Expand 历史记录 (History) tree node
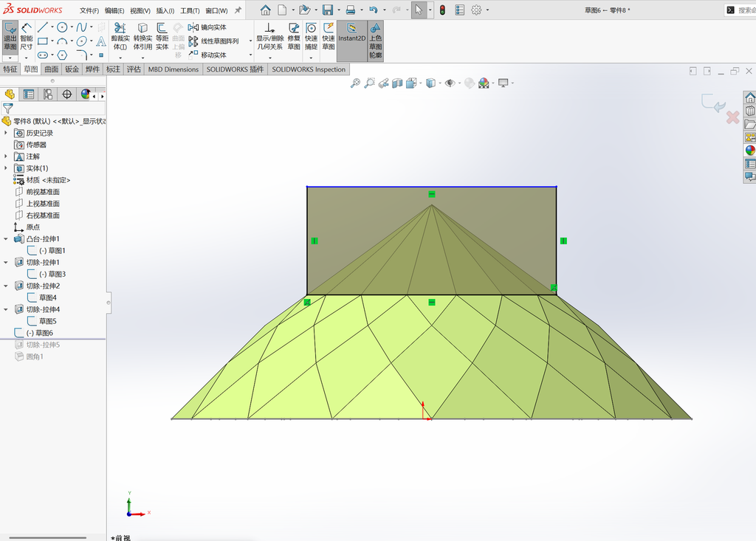 [6, 133]
